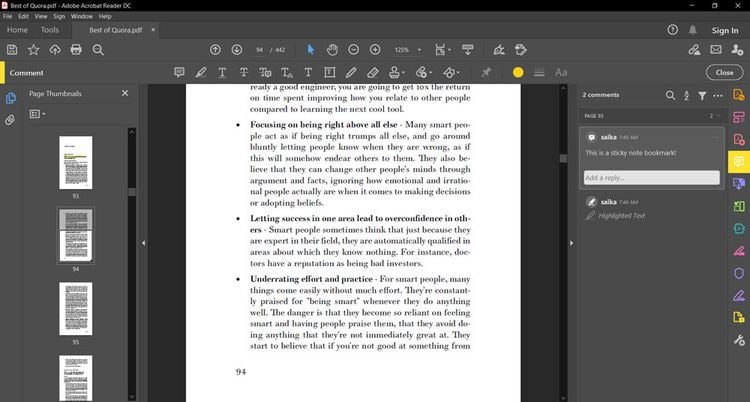Switch to the Home tab
The image size is (750, 402).
[x=17, y=30]
